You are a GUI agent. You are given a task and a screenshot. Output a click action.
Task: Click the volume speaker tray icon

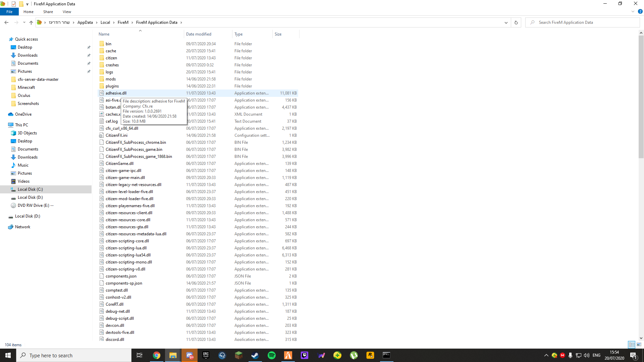587,355
